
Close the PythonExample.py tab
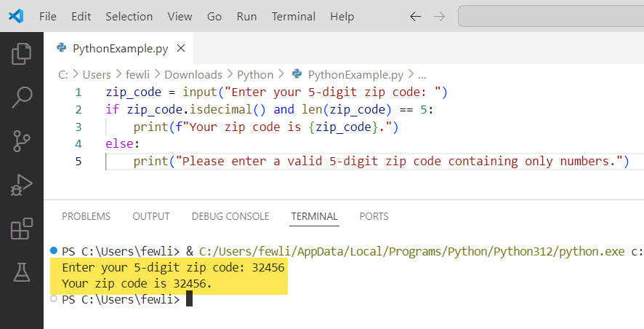181,49
